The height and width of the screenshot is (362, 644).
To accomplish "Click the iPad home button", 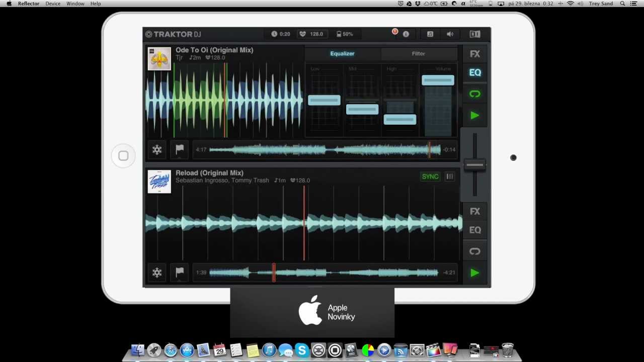I will click(123, 156).
